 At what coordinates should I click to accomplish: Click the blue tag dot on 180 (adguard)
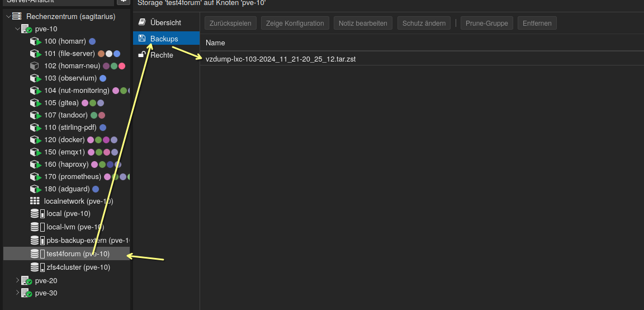(x=96, y=189)
